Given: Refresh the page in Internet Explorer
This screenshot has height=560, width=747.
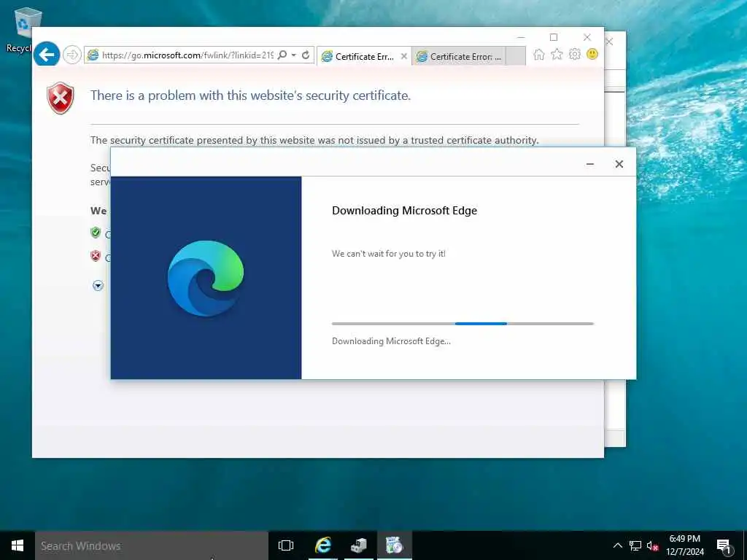Looking at the screenshot, I should [306, 55].
